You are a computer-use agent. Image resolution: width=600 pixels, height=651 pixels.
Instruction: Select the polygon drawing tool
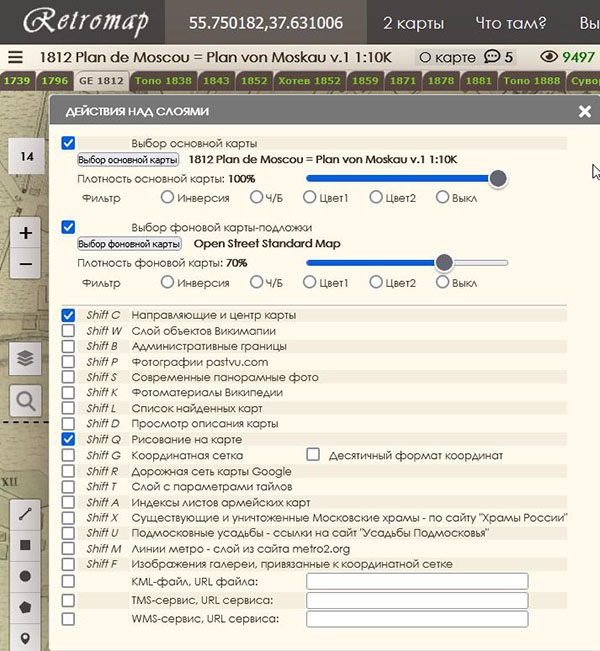[x=26, y=607]
